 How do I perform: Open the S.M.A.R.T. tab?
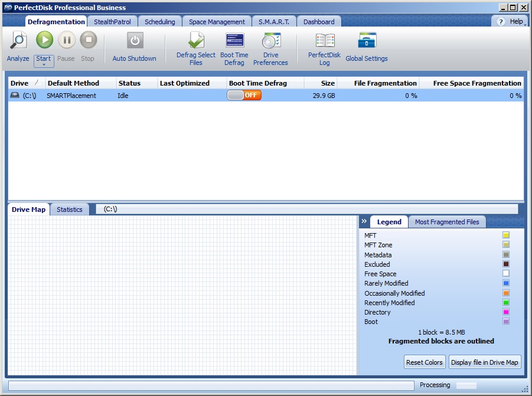[274, 22]
